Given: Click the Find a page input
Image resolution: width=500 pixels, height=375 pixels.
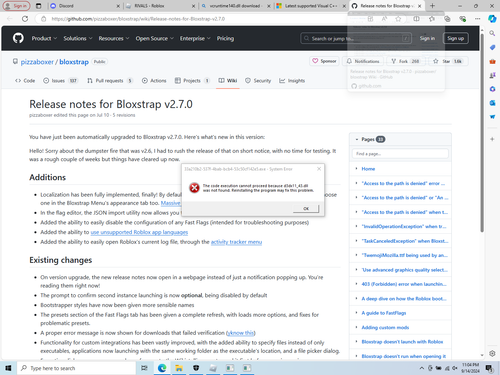Looking at the screenshot, I should pos(400,154).
